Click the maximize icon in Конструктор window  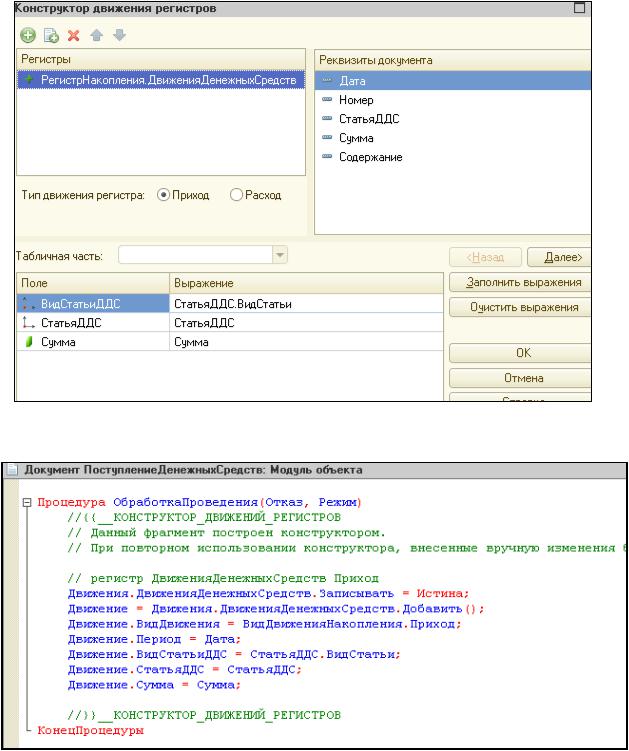pyautogui.click(x=580, y=8)
